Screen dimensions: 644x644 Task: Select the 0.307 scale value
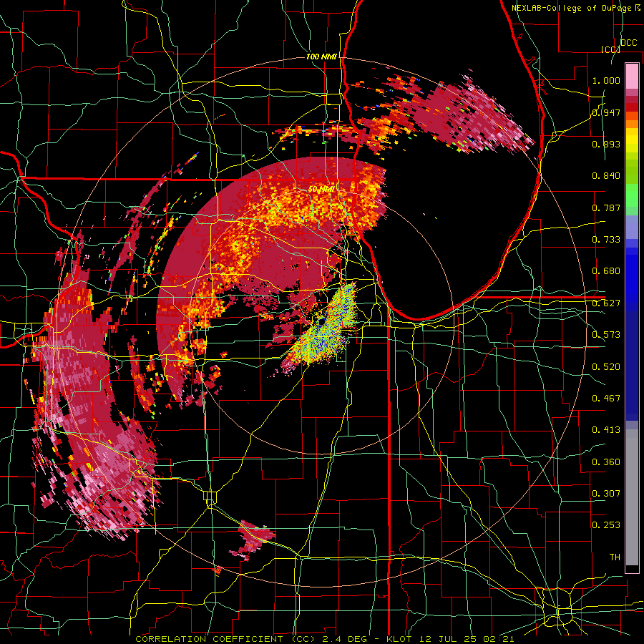[x=606, y=494]
